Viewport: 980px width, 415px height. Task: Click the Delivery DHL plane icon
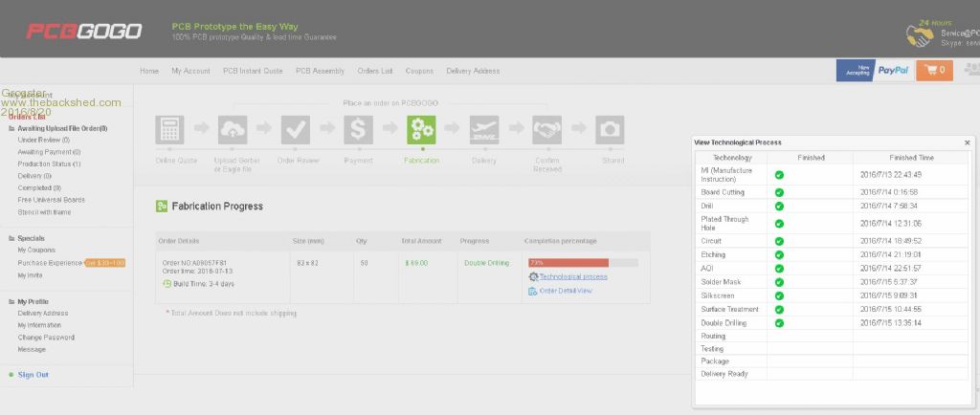pyautogui.click(x=484, y=129)
